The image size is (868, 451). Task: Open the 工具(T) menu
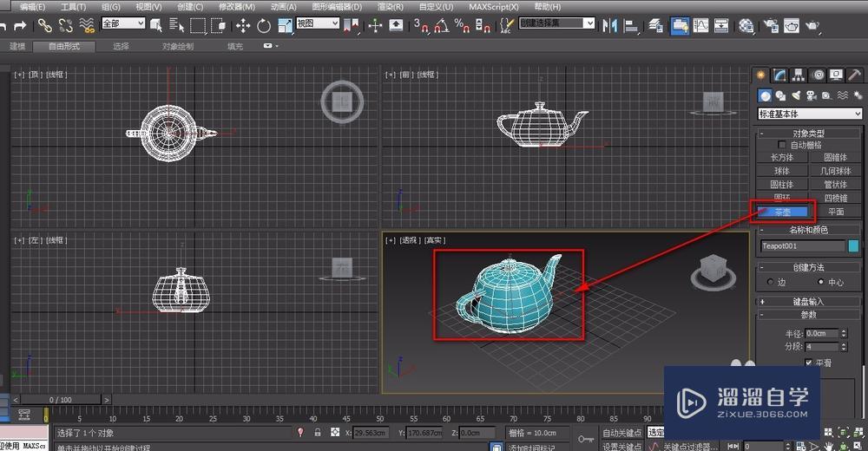tap(73, 7)
